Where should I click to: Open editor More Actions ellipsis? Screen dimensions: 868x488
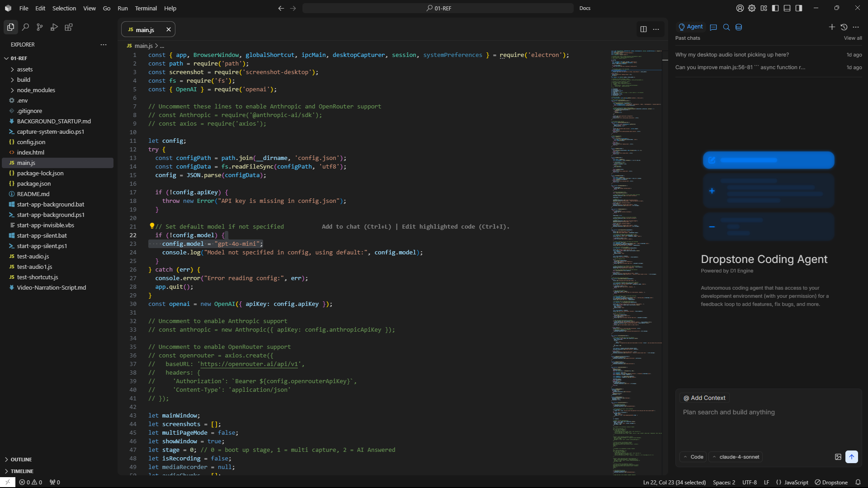pos(656,29)
